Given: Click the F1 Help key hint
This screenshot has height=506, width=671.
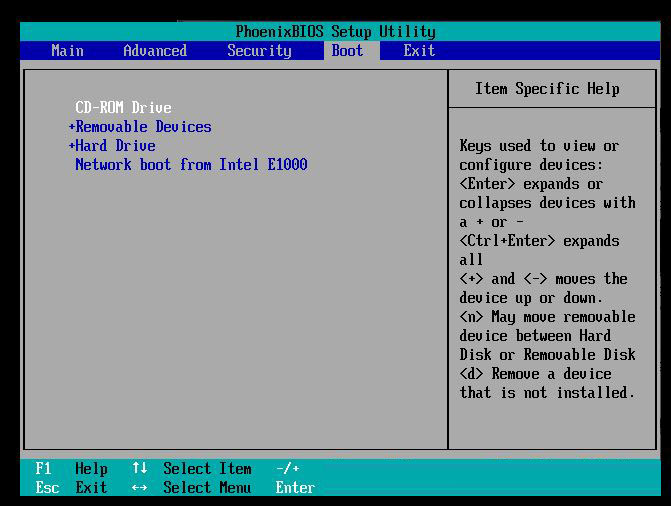Looking at the screenshot, I should (x=71, y=469).
